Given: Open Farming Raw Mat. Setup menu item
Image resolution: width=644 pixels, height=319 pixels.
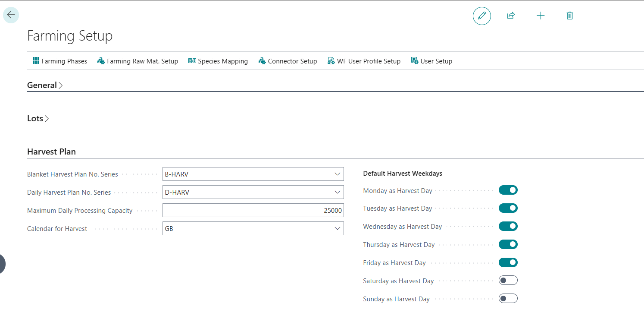Looking at the screenshot, I should (x=138, y=61).
